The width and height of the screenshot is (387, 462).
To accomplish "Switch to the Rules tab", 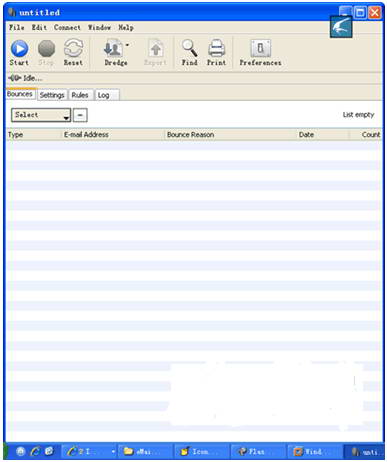I will tap(80, 95).
